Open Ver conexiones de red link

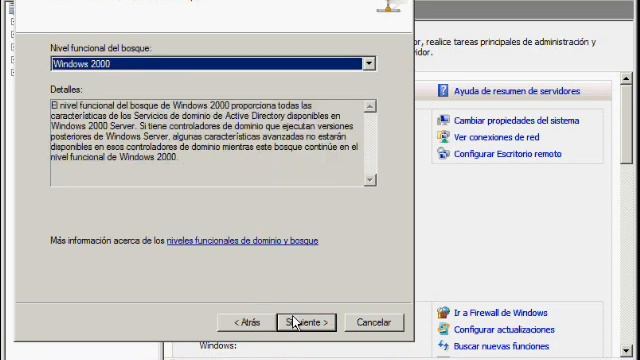coord(497,138)
